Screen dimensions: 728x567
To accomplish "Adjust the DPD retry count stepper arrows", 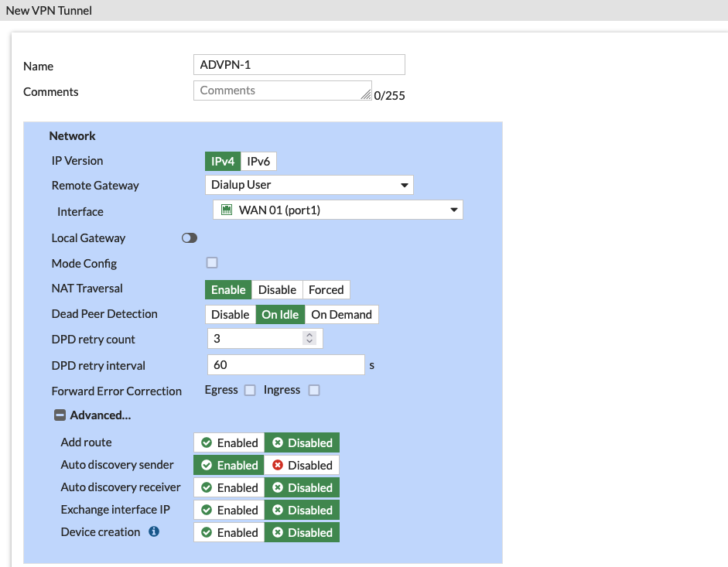I will [x=310, y=339].
